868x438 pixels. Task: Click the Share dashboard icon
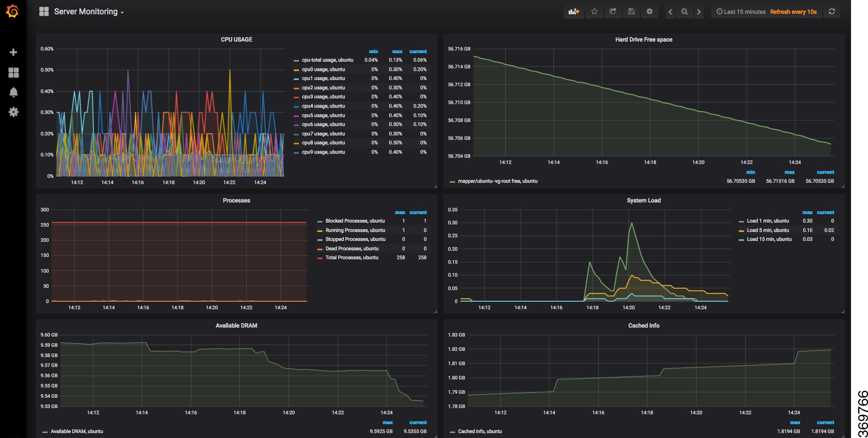(x=613, y=12)
